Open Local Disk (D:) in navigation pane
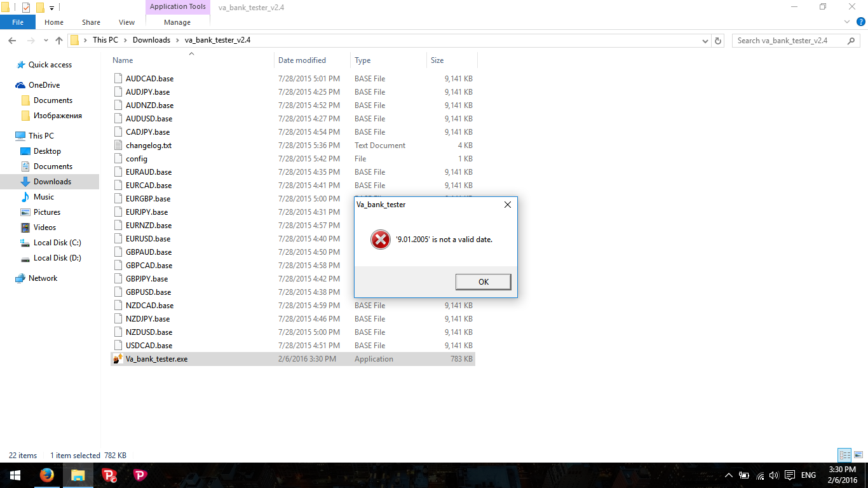The height and width of the screenshot is (488, 868). [x=57, y=258]
